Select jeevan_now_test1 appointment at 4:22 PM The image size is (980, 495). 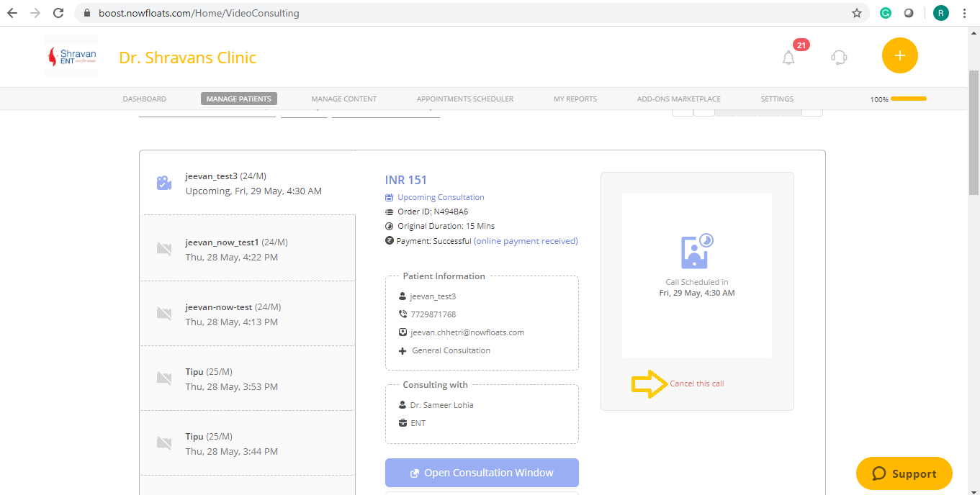249,248
